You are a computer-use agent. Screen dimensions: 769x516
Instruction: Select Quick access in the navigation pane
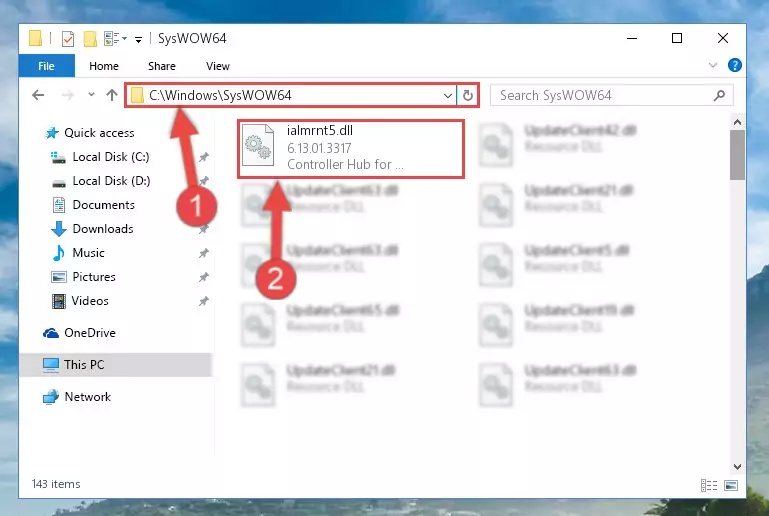[x=99, y=133]
